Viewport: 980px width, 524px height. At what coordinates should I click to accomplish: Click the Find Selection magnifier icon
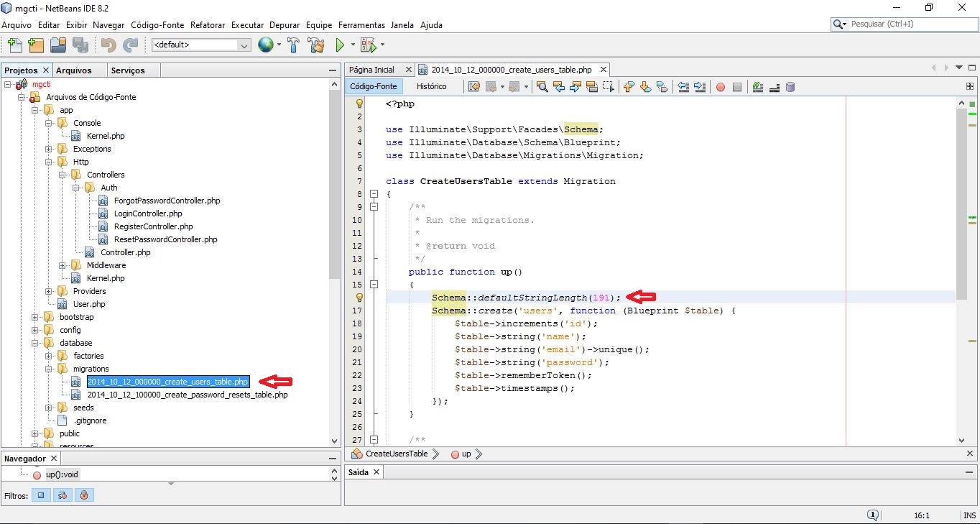(542, 87)
